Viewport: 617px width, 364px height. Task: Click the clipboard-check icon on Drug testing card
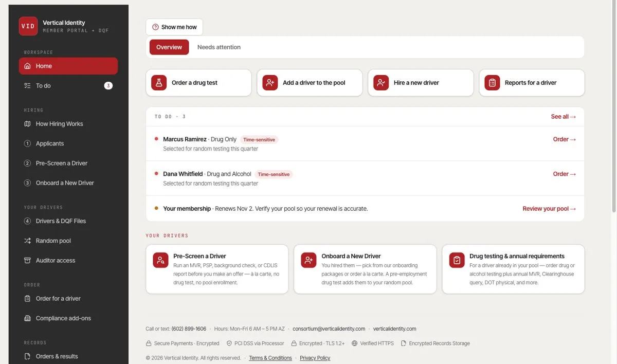(457, 260)
